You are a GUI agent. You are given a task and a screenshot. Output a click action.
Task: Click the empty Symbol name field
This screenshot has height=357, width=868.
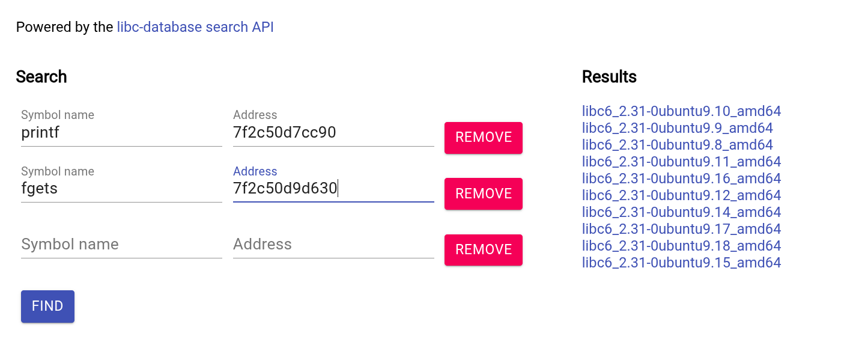[x=121, y=245]
